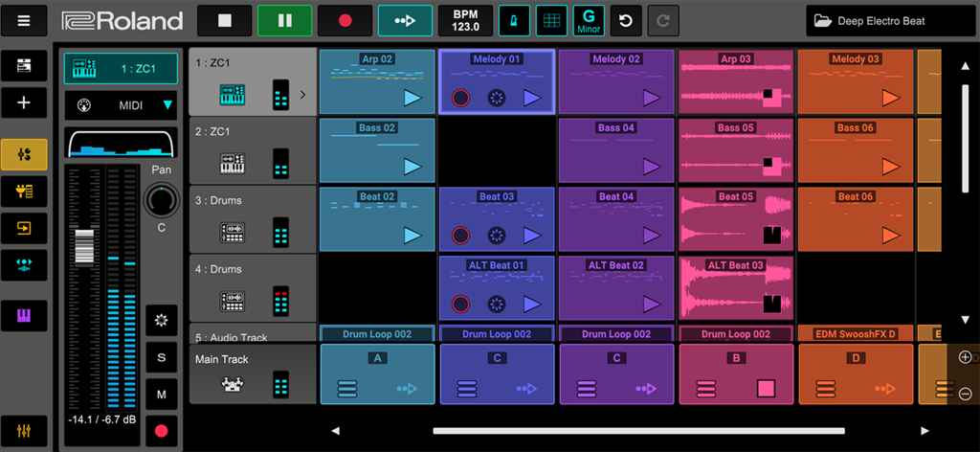Viewport: 980px width, 452px height.
Task: Click the horizontal scroll right arrow
Action: [x=925, y=431]
